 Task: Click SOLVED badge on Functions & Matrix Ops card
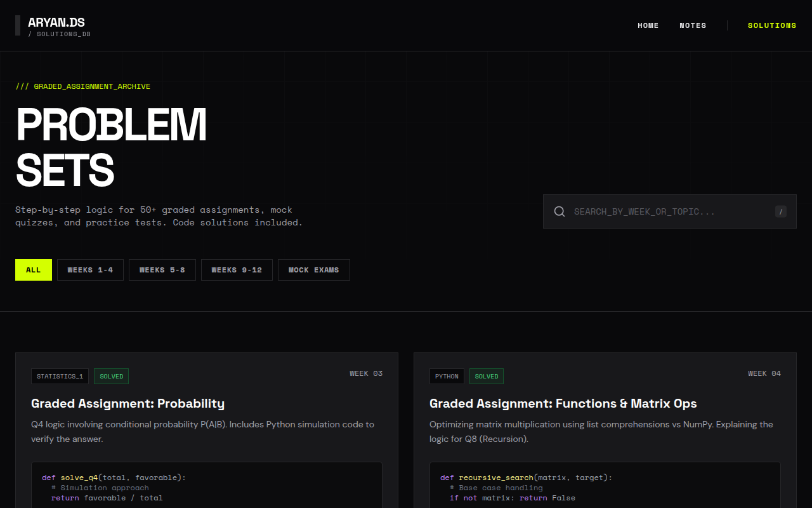point(487,377)
